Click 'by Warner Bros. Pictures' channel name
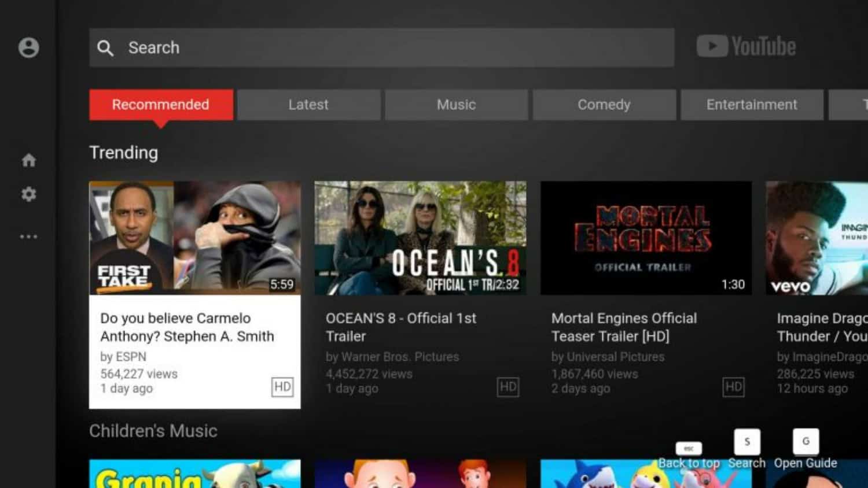This screenshot has width=868, height=488. [x=392, y=357]
